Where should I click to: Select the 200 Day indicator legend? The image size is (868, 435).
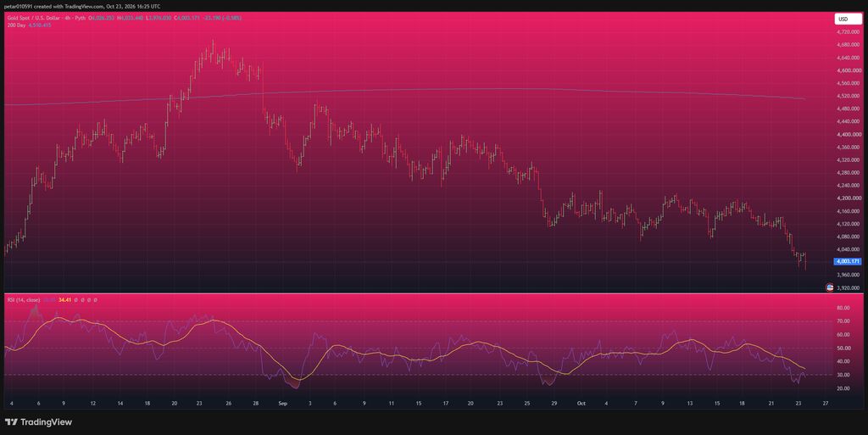click(x=17, y=25)
